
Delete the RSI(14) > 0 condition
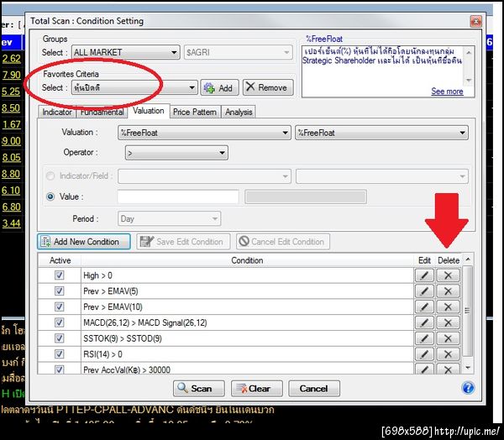pos(448,354)
